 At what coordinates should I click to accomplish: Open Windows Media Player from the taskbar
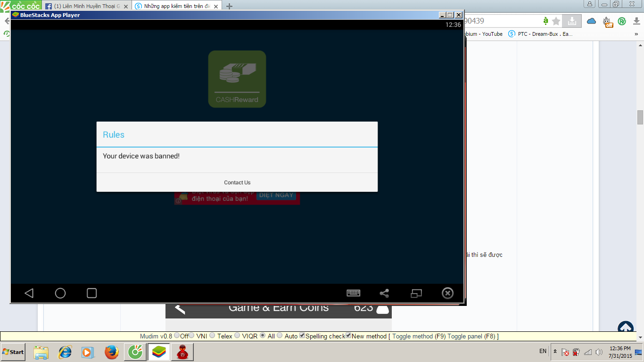click(x=88, y=352)
